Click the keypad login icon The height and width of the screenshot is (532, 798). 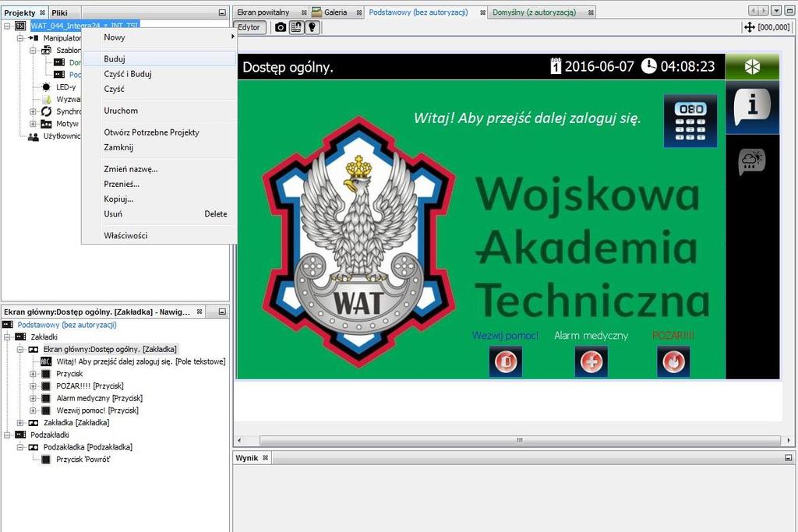click(x=690, y=121)
